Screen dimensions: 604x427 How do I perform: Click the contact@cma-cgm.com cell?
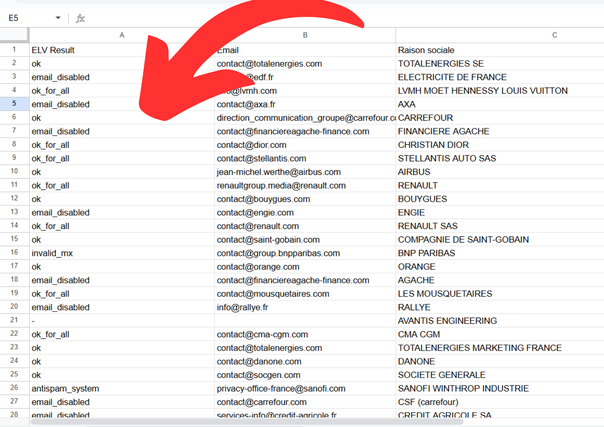305,334
